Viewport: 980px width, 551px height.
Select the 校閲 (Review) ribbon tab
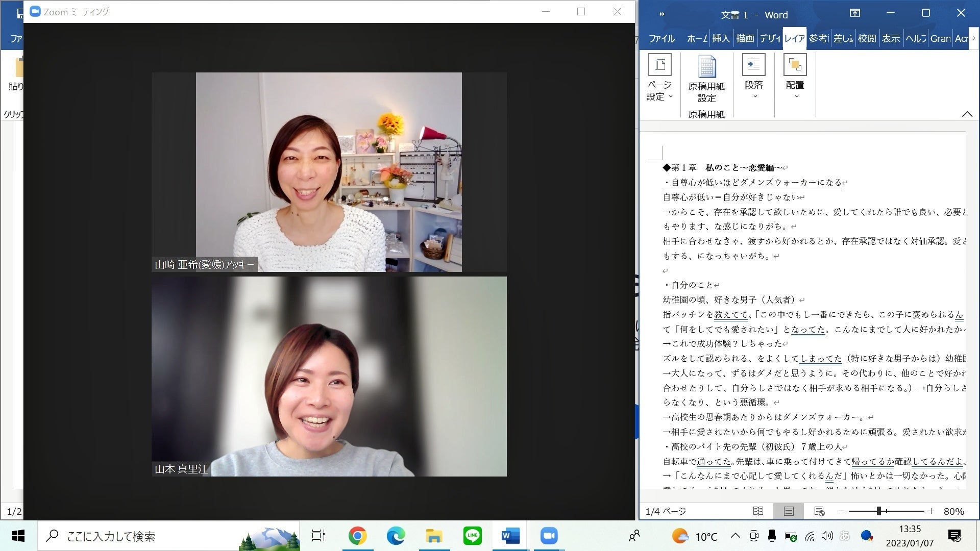(867, 38)
